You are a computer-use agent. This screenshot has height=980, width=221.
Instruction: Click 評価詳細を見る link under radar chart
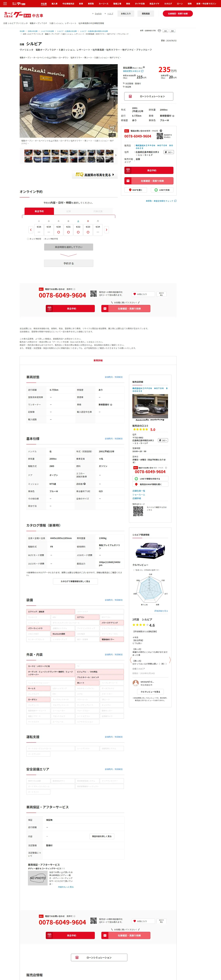pos(161,611)
